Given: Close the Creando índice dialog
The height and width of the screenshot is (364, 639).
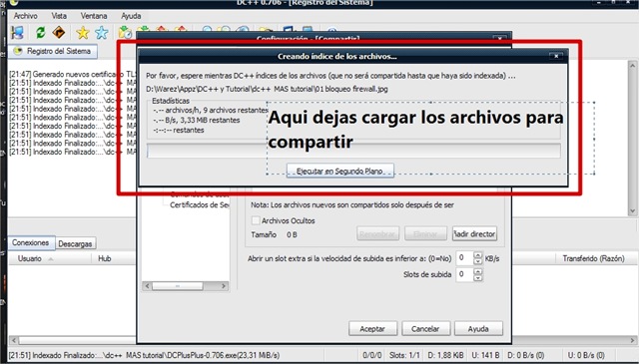Looking at the screenshot, I should point(556,56).
